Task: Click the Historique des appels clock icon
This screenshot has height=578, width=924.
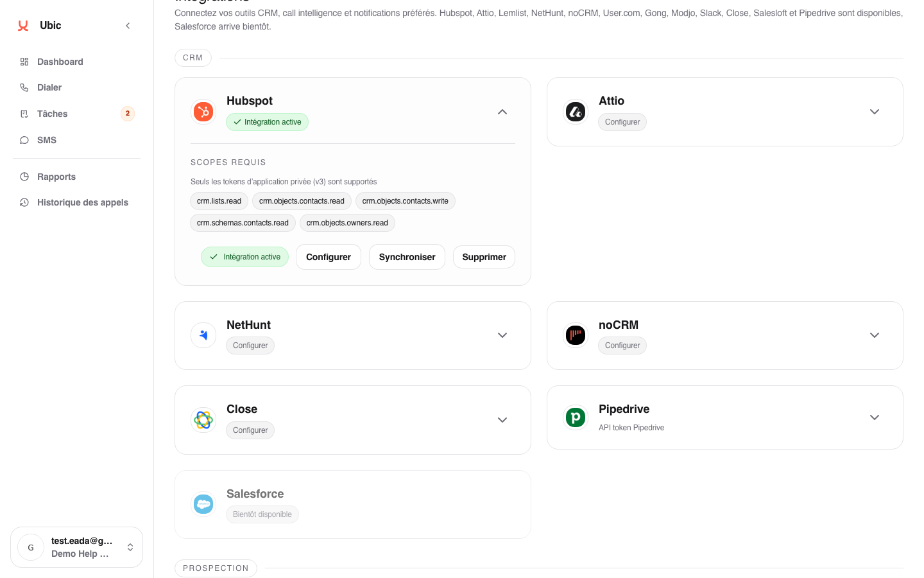Action: (x=24, y=202)
